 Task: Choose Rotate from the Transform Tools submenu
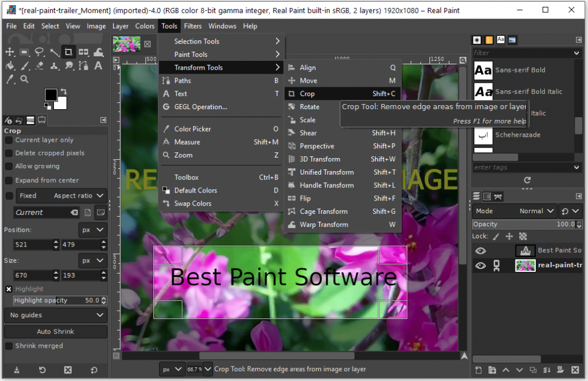310,107
